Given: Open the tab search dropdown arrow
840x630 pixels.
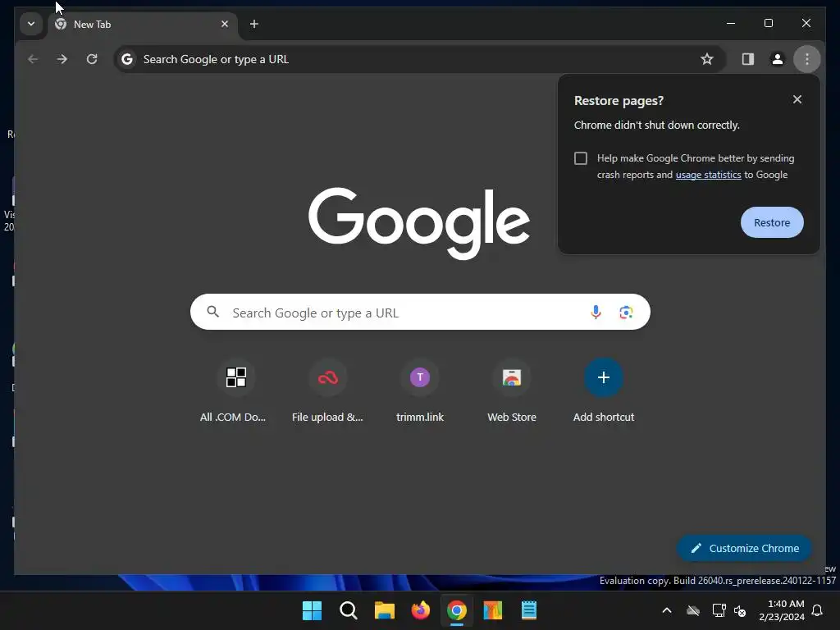Looking at the screenshot, I should pos(31,24).
